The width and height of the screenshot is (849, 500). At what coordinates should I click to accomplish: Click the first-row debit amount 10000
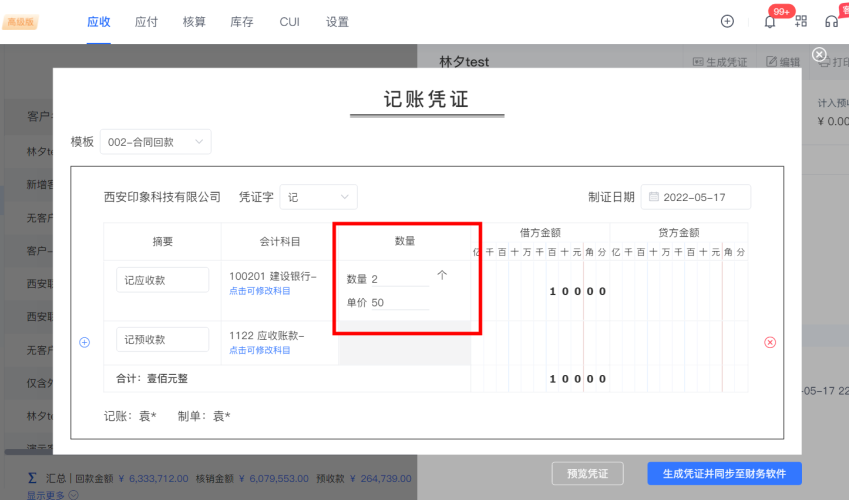click(577, 291)
